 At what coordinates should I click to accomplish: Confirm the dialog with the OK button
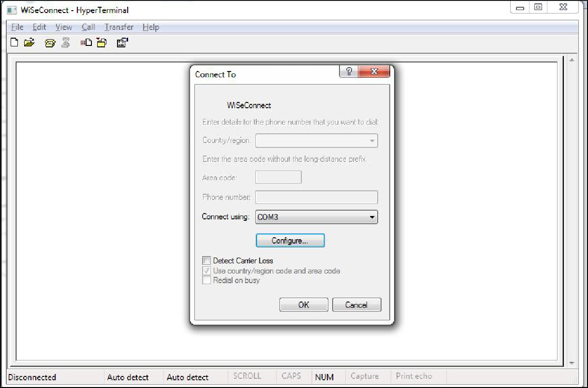[304, 305]
